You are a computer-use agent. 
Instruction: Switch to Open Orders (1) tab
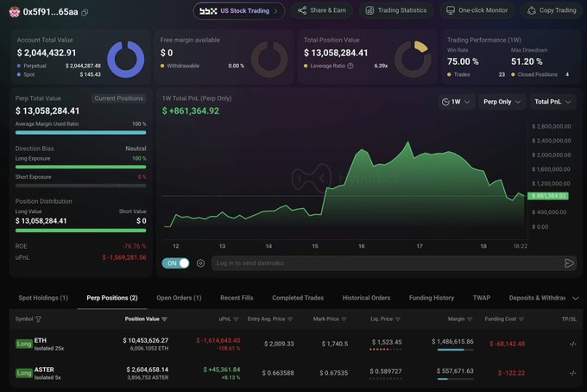(179, 298)
